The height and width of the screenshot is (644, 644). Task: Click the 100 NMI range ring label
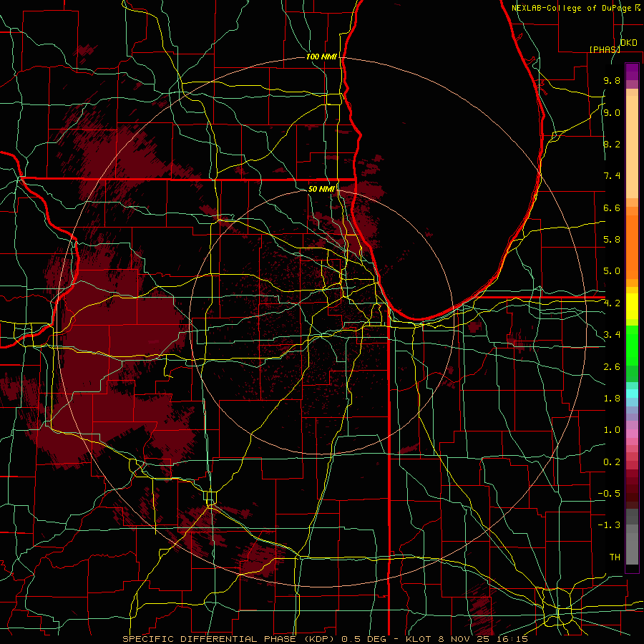(321, 57)
